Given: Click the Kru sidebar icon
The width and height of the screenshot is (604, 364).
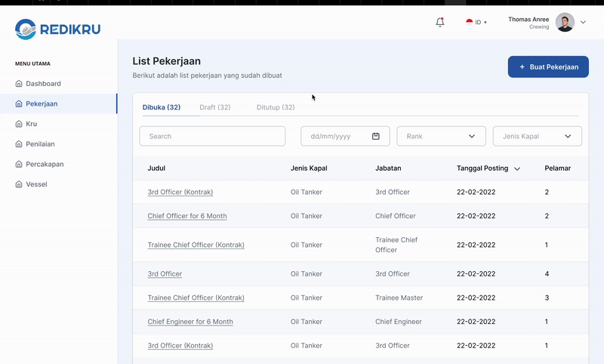Looking at the screenshot, I should click(19, 124).
